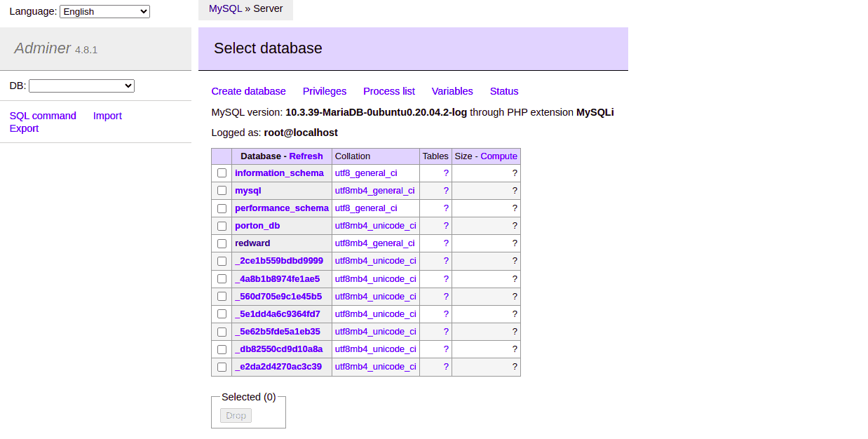The image size is (868, 439).
Task: Open the mysql database
Action: [x=248, y=191]
